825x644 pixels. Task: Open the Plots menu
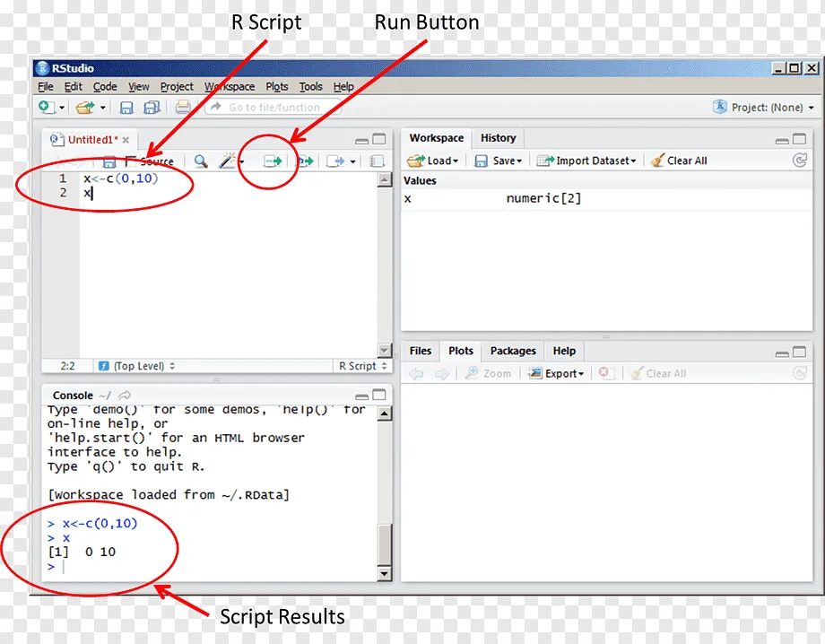[277, 86]
